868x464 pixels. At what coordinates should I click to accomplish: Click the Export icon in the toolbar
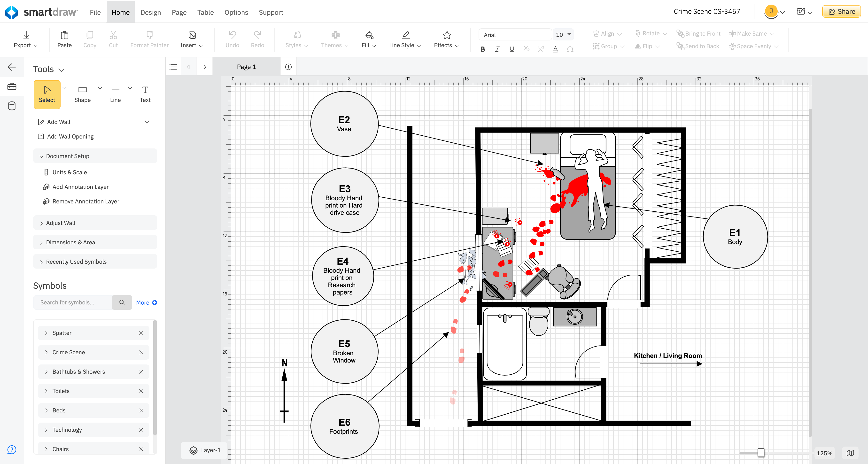pyautogui.click(x=26, y=35)
